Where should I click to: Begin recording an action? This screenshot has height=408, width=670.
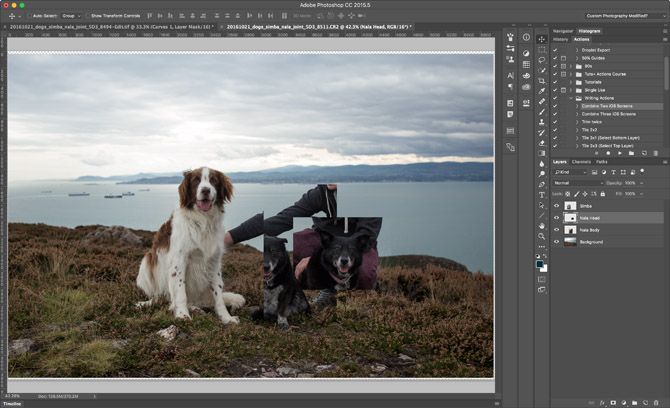(x=608, y=153)
